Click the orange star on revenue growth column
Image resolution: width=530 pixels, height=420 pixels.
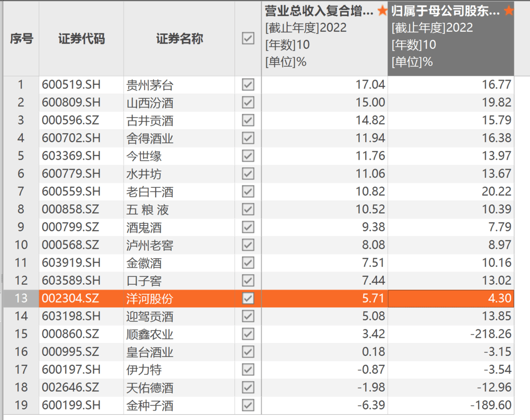(382, 11)
